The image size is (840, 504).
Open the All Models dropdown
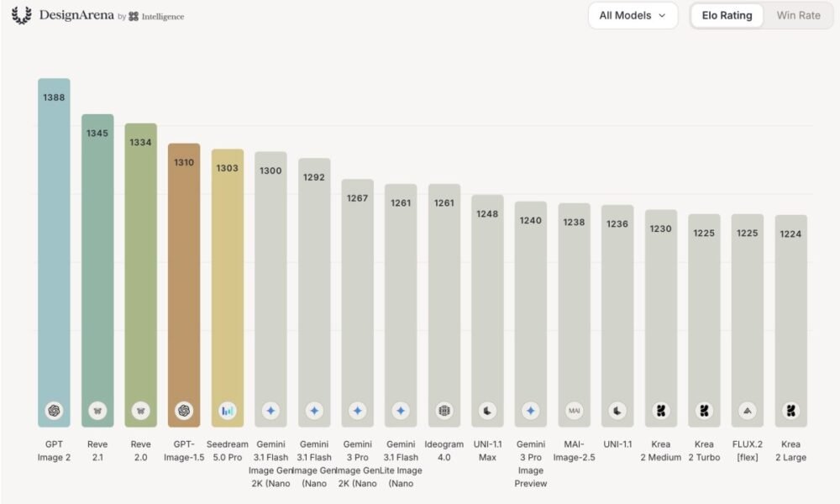[633, 15]
